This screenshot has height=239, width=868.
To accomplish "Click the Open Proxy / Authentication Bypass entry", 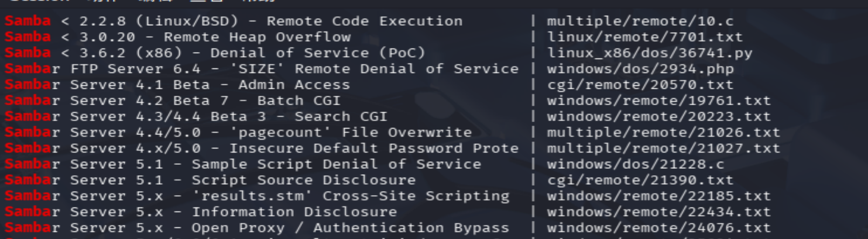I will (257, 227).
